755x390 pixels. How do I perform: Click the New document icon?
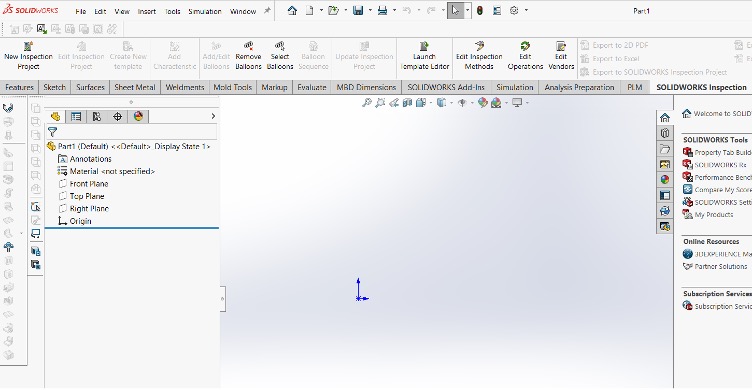coord(310,11)
